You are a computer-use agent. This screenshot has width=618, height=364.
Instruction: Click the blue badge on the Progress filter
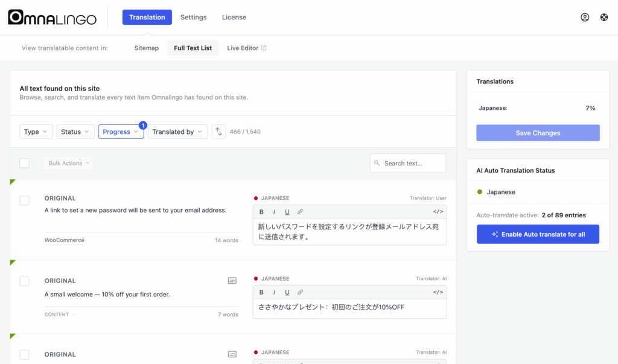coord(143,126)
